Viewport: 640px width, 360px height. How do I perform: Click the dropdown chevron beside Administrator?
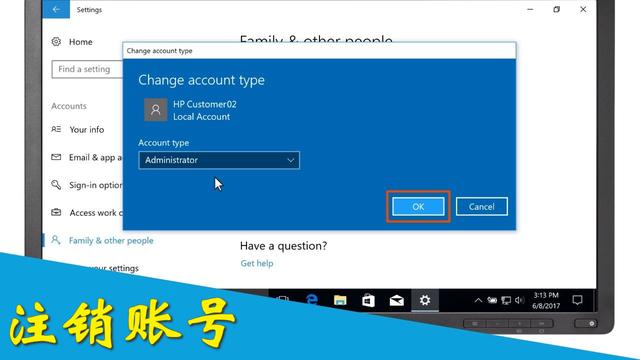click(x=291, y=160)
